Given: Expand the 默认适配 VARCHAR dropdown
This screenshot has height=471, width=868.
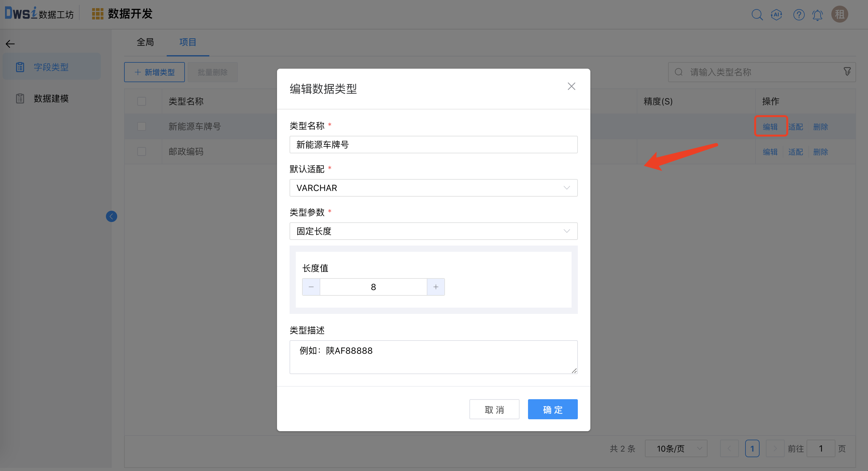Looking at the screenshot, I should tap(433, 188).
